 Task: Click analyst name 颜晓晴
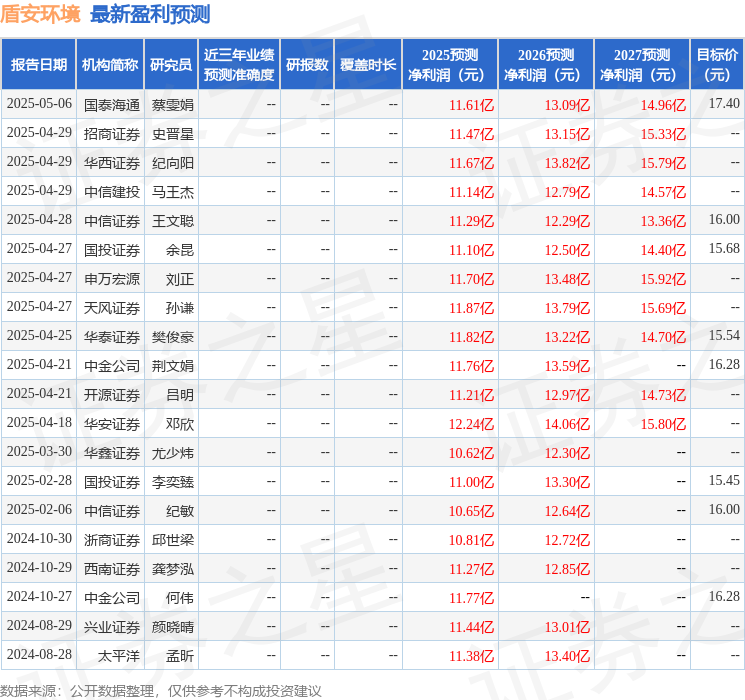click(172, 627)
